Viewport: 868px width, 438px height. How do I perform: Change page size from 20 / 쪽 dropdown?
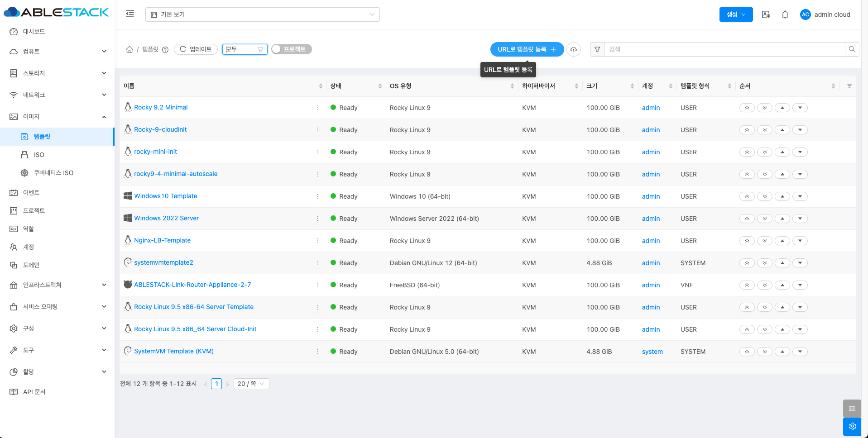pos(251,384)
